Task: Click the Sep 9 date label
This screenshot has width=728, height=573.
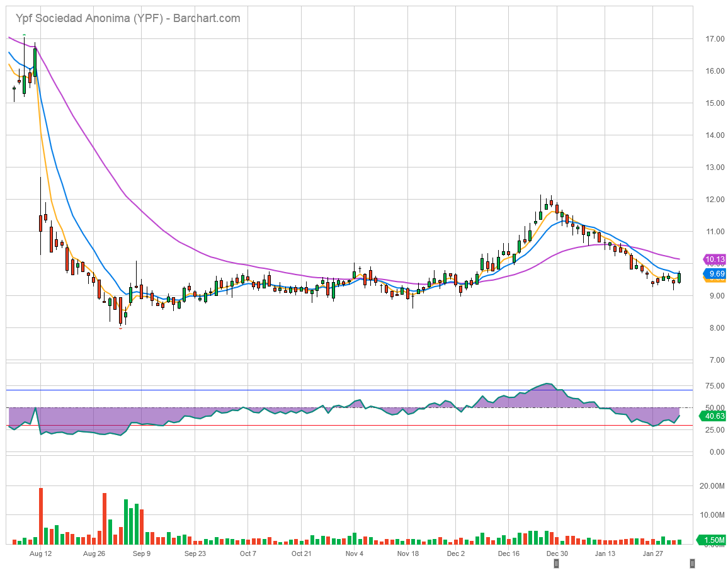Action: pos(142,553)
